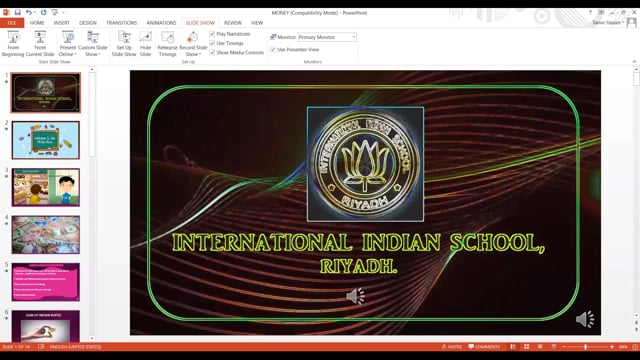Click zoom in plus button
This screenshot has width=640, height=360.
(x=612, y=347)
